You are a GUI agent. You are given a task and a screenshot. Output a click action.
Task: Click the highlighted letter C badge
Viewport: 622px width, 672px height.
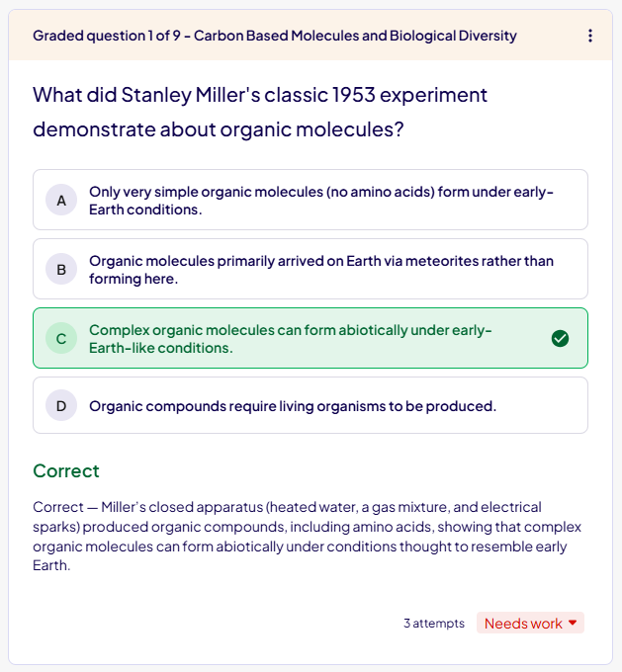click(61, 339)
